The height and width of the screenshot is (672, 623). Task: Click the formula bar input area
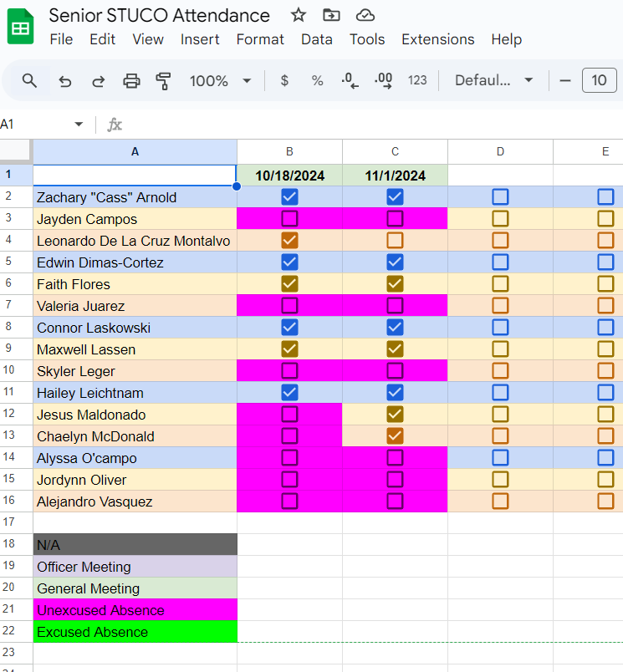pos(373,125)
